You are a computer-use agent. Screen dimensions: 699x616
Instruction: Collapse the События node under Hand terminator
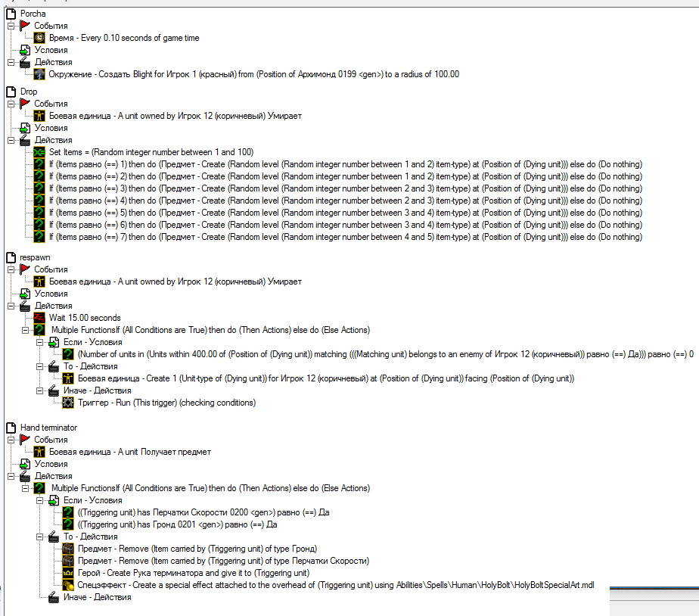tap(11, 440)
